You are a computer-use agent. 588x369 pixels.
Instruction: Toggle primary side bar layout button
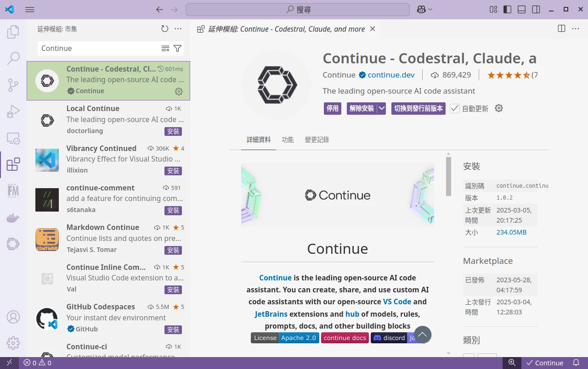(x=508, y=9)
